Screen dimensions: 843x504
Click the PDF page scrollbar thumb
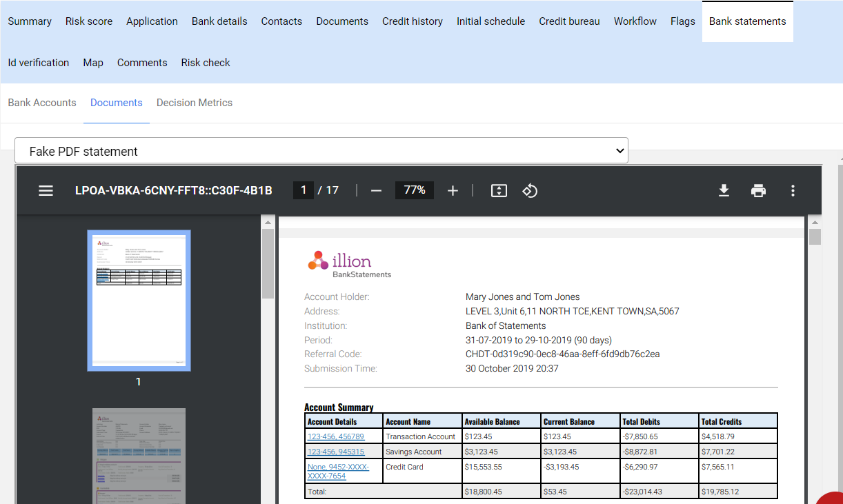(815, 237)
